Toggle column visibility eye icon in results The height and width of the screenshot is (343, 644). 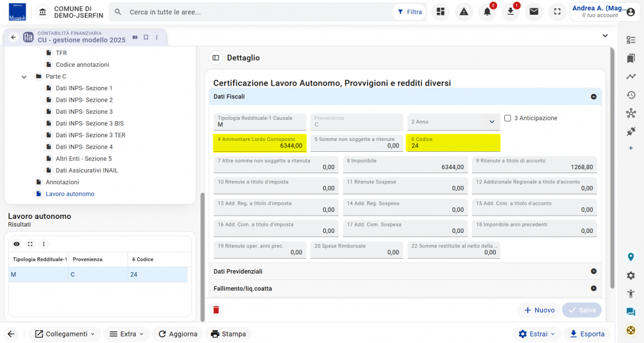[17, 244]
